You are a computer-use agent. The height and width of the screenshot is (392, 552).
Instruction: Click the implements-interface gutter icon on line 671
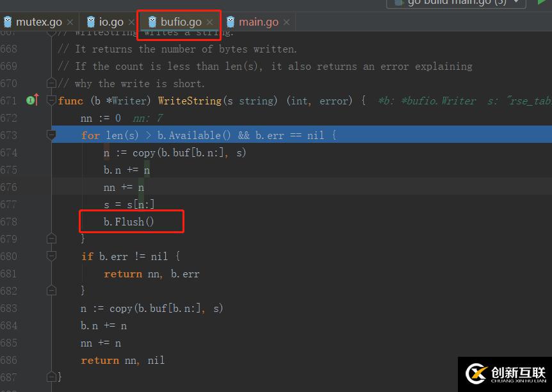pyautogui.click(x=33, y=101)
